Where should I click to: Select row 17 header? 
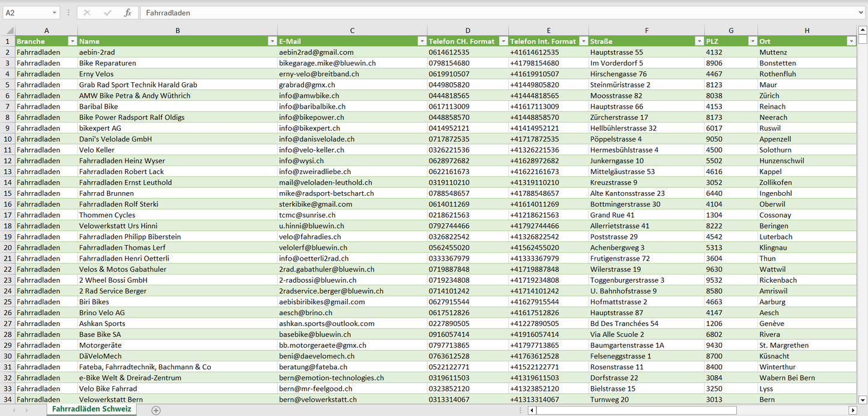point(8,215)
